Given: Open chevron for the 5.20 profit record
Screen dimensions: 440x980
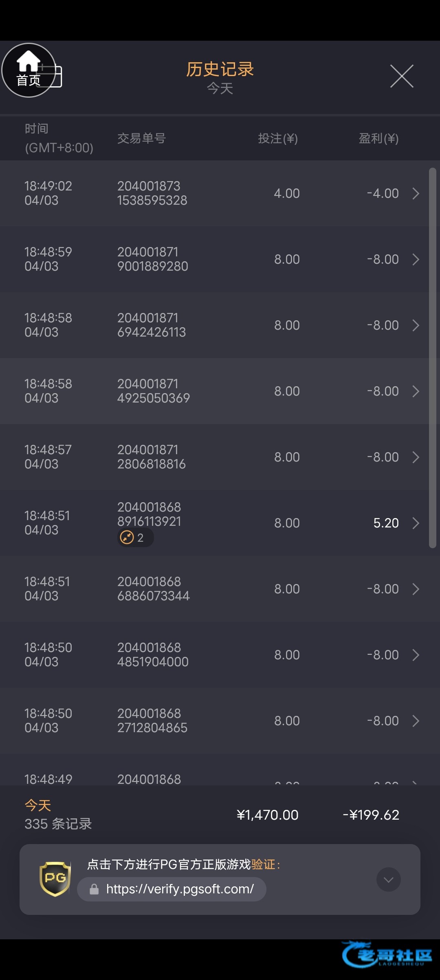Looking at the screenshot, I should (416, 523).
